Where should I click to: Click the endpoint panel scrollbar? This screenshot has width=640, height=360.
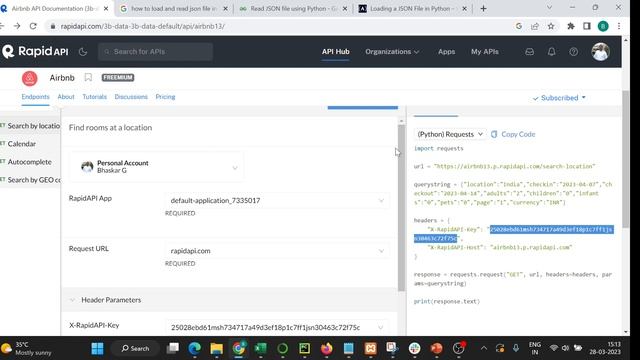401,208
